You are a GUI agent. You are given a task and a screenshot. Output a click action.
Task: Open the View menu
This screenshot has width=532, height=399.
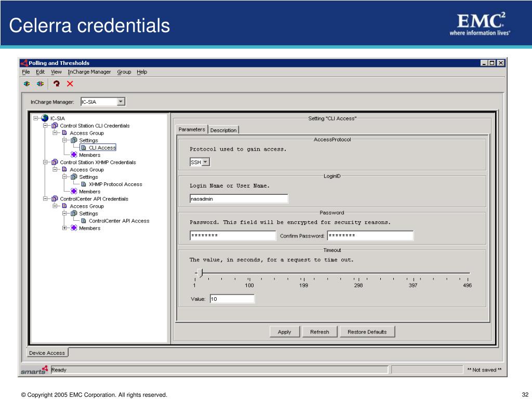(56, 72)
